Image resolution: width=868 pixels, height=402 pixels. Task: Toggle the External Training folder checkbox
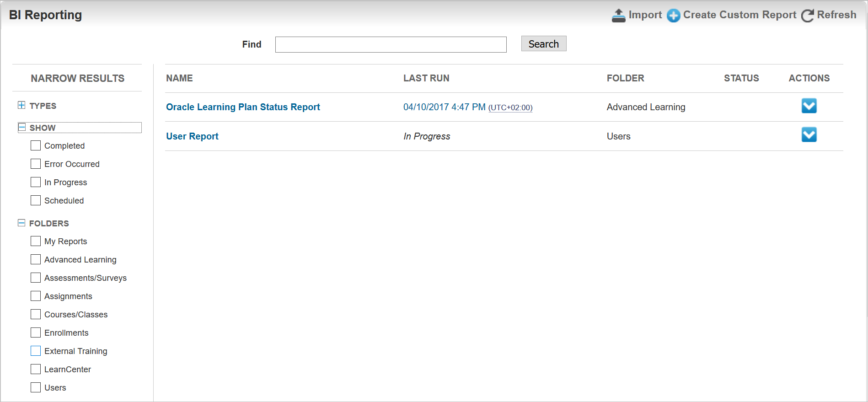(x=36, y=351)
